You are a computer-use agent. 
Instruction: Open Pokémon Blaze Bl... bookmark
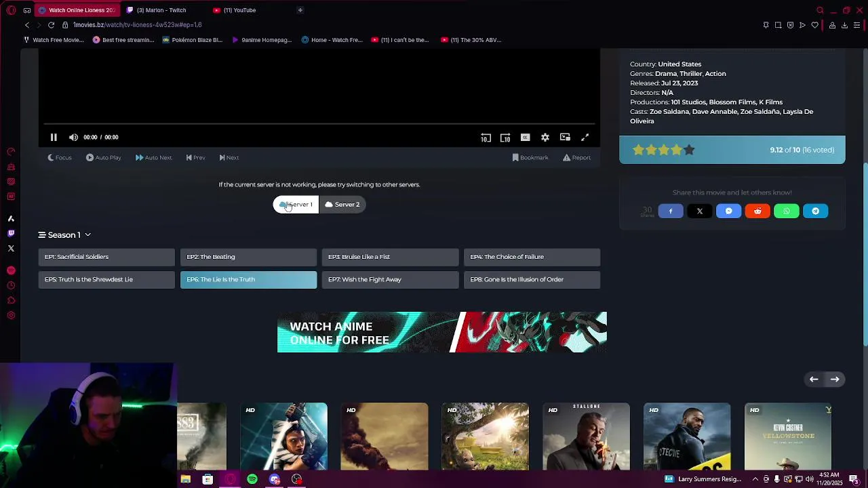click(x=193, y=40)
